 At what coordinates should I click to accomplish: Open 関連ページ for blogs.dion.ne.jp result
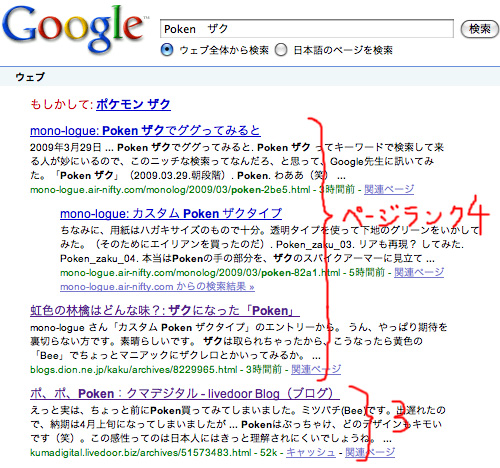(x=316, y=369)
